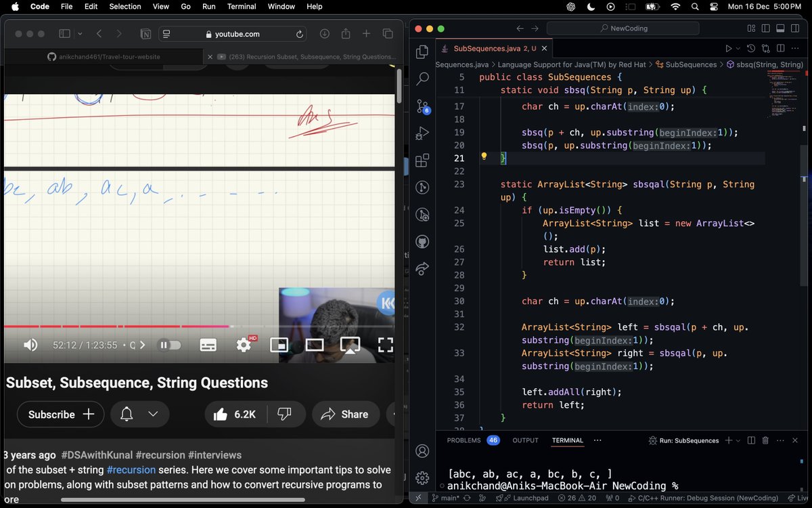Open YouTube video settings gear
812x508 pixels.
(244, 345)
